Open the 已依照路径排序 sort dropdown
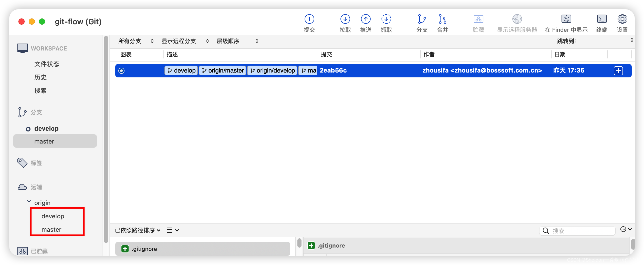The image size is (644, 265). pos(138,230)
